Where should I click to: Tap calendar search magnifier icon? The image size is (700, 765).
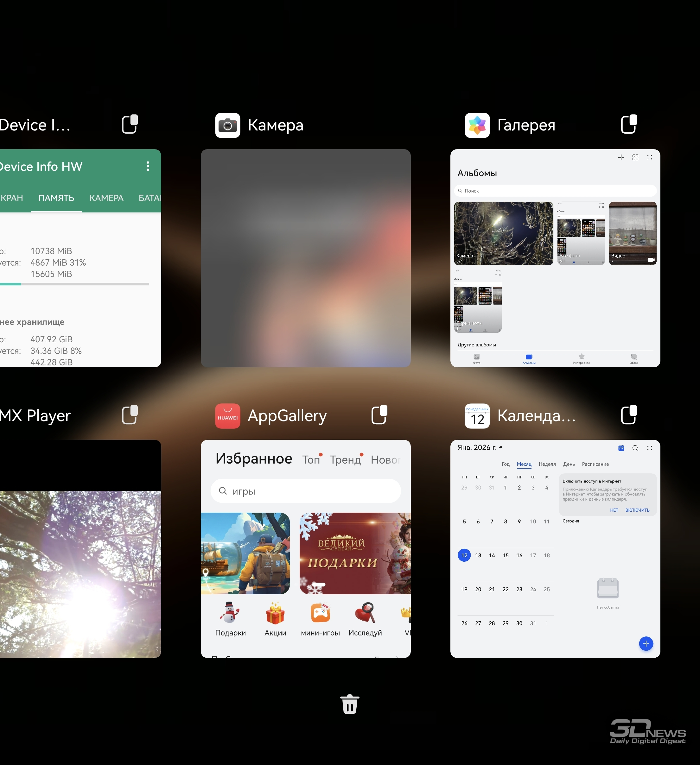[635, 448]
